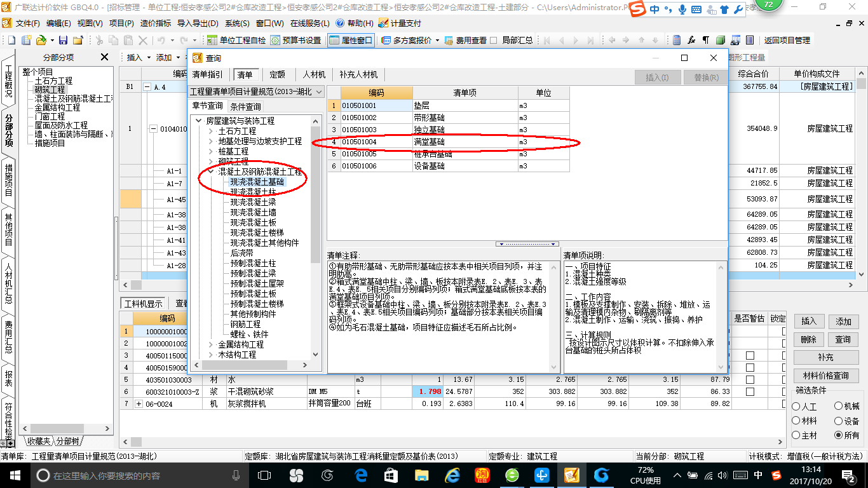Expand the 金属结构工程 node in query tree
This screenshot has height=488, width=868.
coord(212,344)
